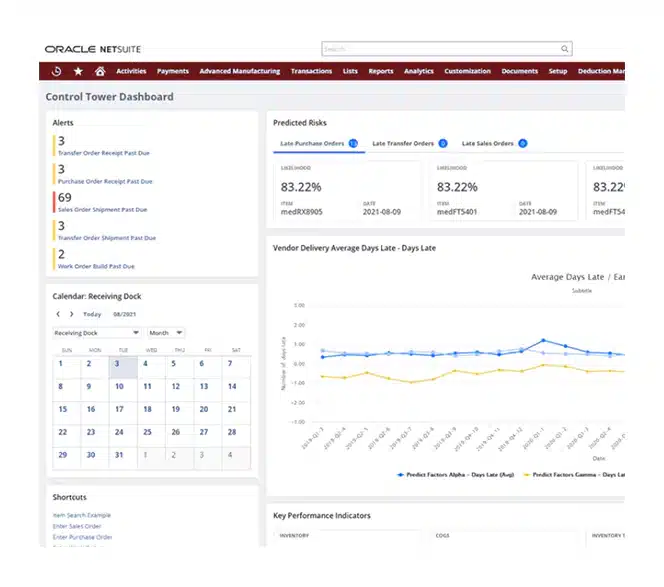Switch to Late Transfer Orders tab
Screen dimensions: 664x587
(x=403, y=144)
